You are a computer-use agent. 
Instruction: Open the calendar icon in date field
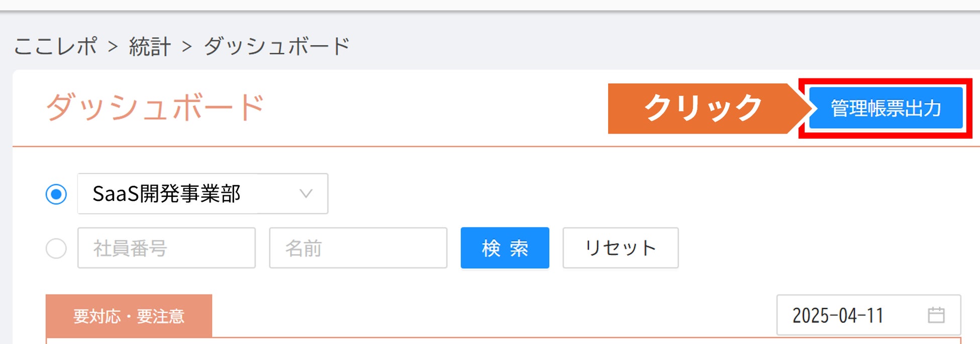935,315
